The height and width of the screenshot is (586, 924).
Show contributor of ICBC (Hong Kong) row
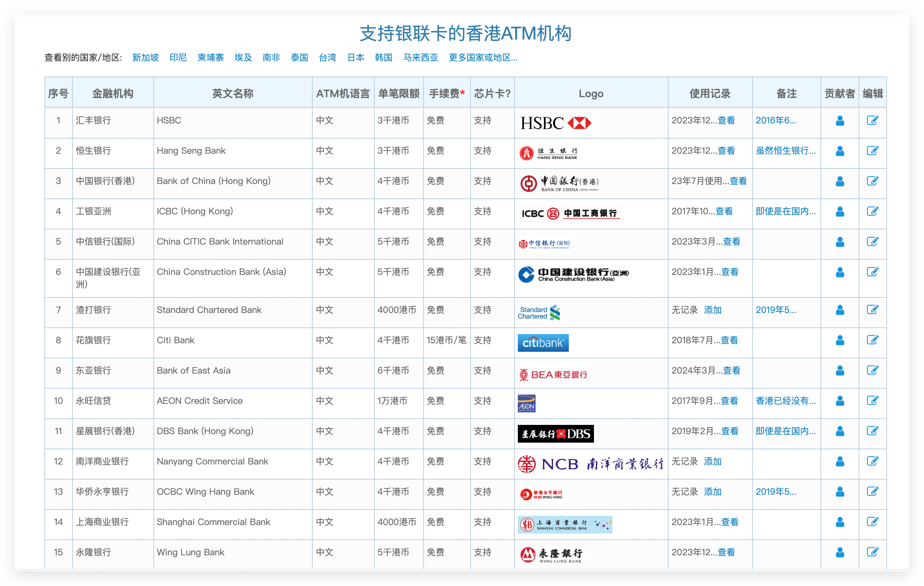pyautogui.click(x=840, y=212)
